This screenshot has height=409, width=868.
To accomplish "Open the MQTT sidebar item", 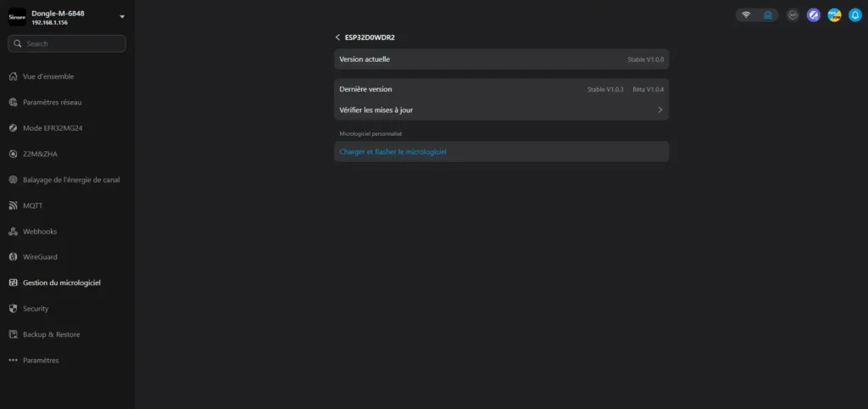I will point(32,205).
